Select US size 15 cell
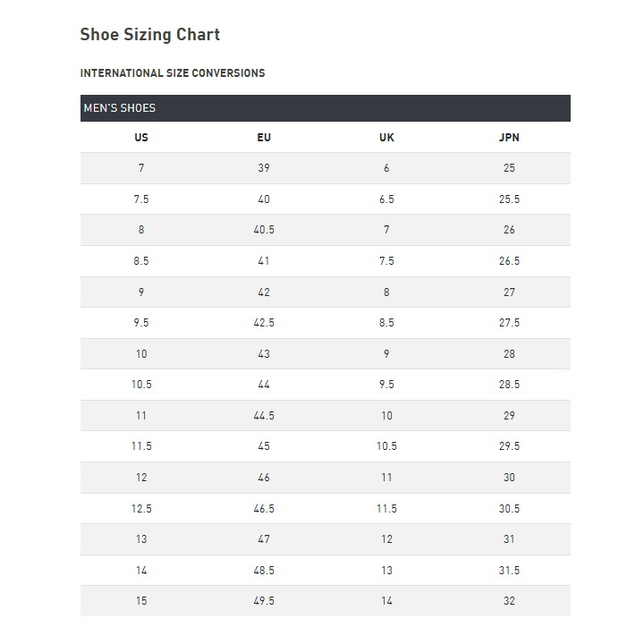The image size is (644, 644). click(x=141, y=600)
